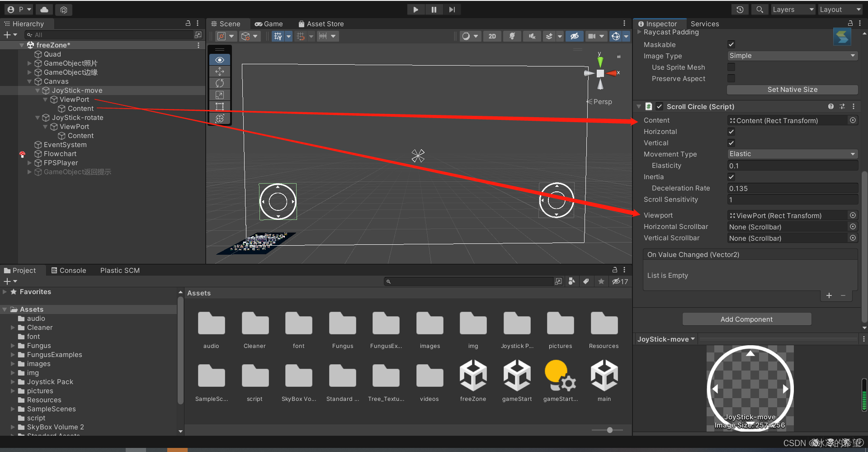Click the Project favorites star filter icon
The image size is (868, 452).
601,281
